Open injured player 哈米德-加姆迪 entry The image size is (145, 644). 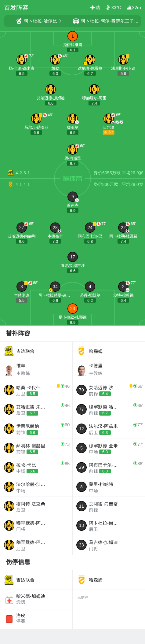coord(36,599)
